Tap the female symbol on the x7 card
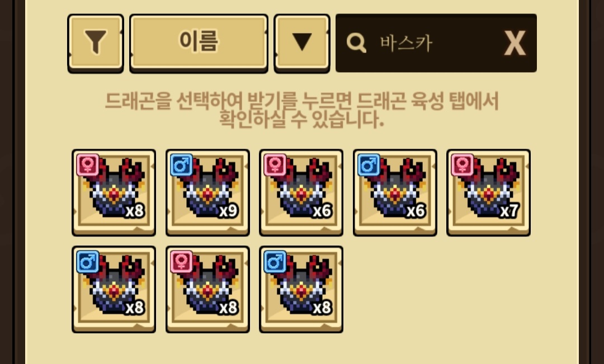This screenshot has height=364, width=604. click(463, 165)
